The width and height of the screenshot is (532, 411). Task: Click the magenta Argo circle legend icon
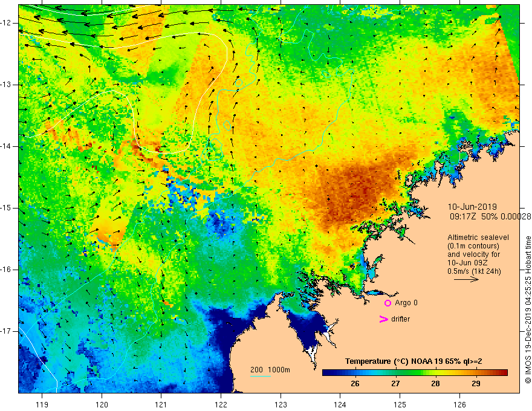(x=388, y=303)
